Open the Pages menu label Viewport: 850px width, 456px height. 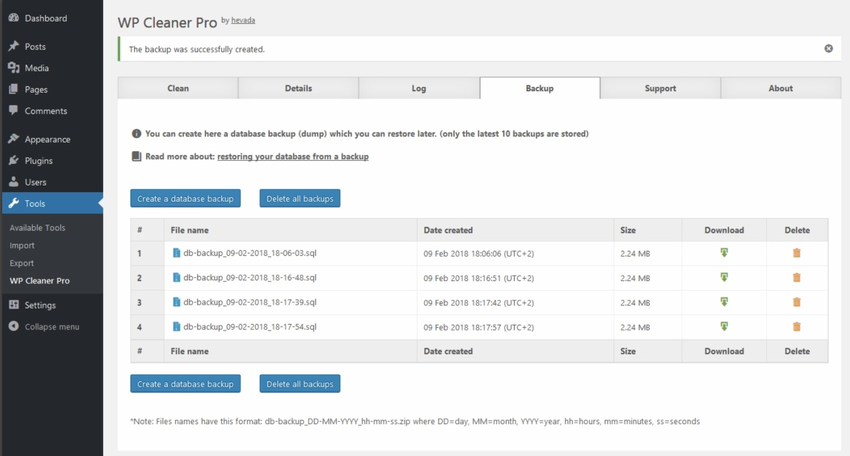click(x=36, y=89)
